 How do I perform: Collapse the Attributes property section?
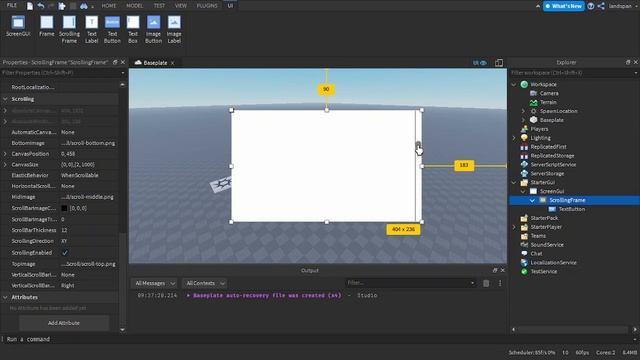tap(5, 297)
